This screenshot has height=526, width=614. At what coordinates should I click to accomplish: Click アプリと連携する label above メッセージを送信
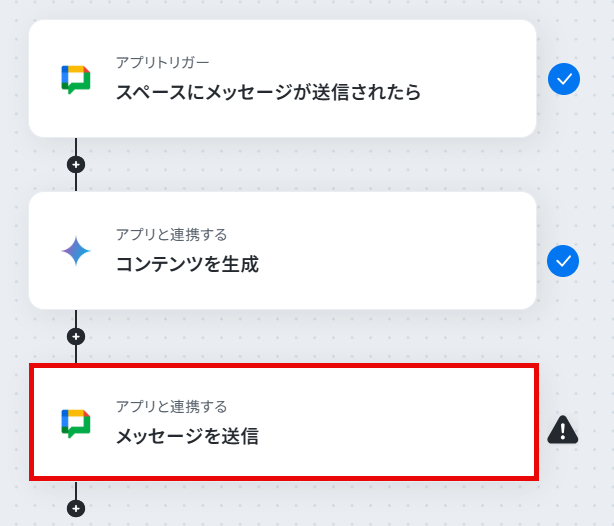pyautogui.click(x=172, y=407)
